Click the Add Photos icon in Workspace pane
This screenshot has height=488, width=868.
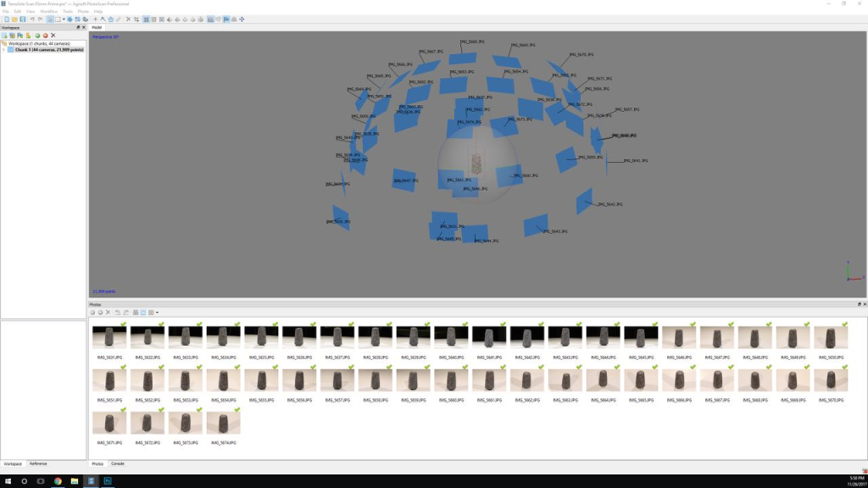click(x=12, y=36)
